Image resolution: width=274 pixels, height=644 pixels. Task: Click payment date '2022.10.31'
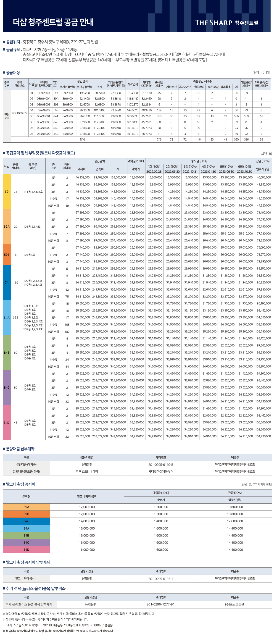point(190,171)
